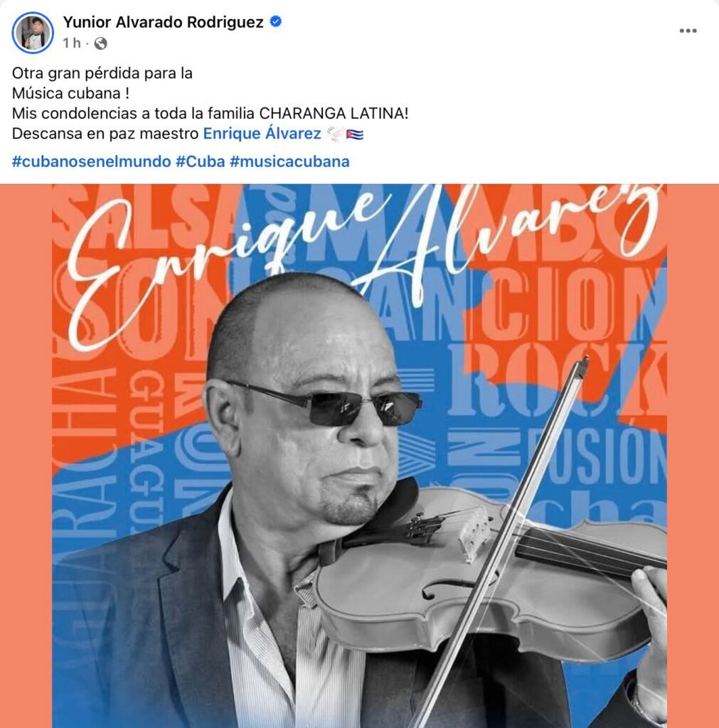
Task: Click the FUSIÓN text in poster
Action: 597,457
